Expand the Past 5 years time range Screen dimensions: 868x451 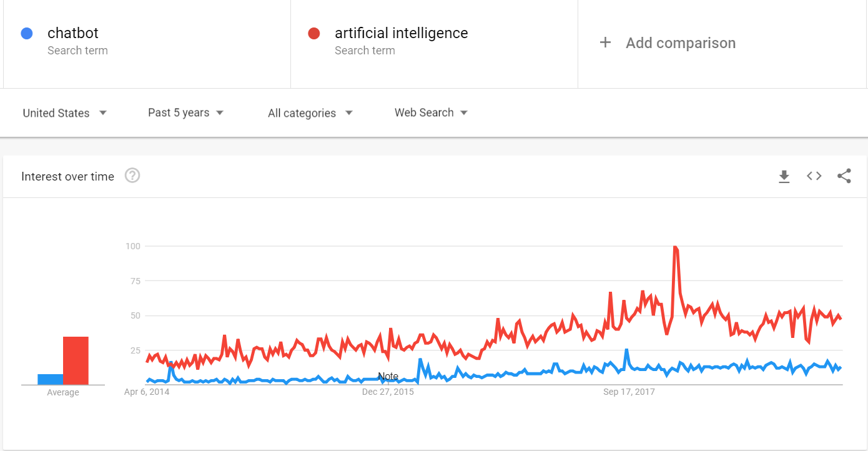tap(185, 112)
